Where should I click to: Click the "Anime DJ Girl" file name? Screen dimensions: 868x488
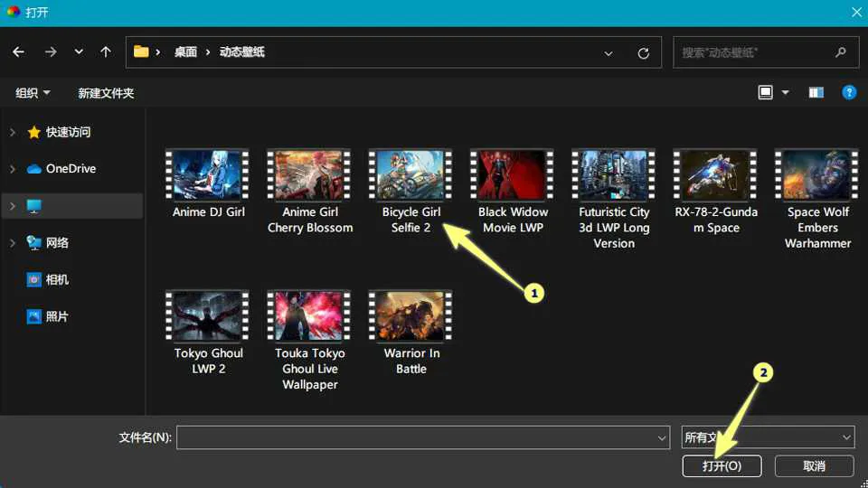[209, 212]
